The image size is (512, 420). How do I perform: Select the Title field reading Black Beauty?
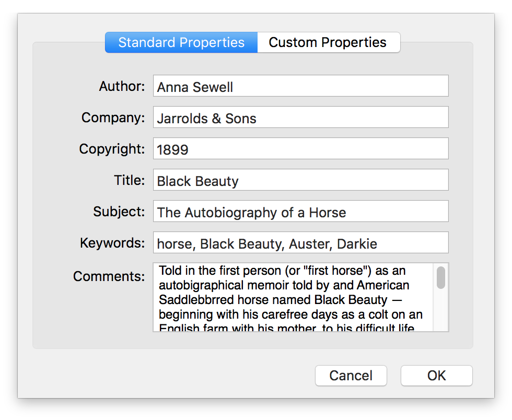(x=301, y=180)
